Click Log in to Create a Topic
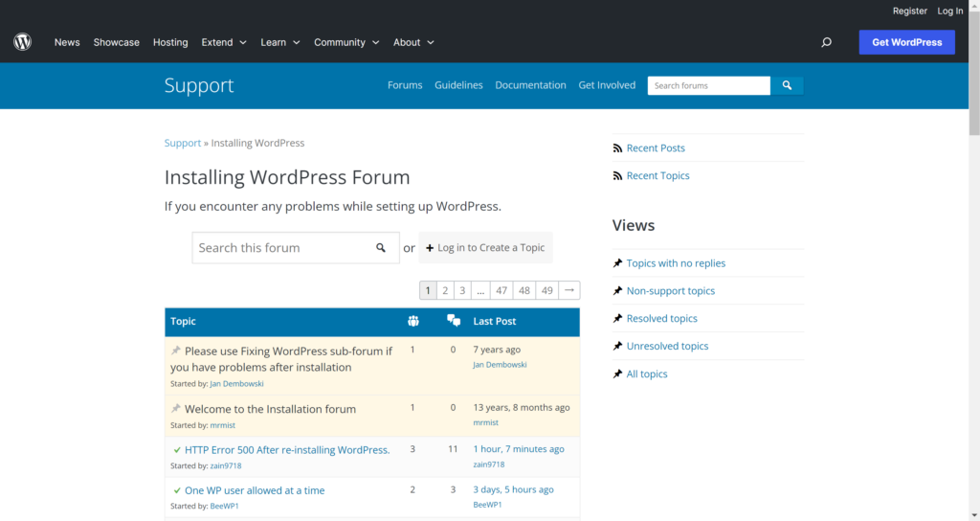The image size is (980, 521). coord(485,248)
